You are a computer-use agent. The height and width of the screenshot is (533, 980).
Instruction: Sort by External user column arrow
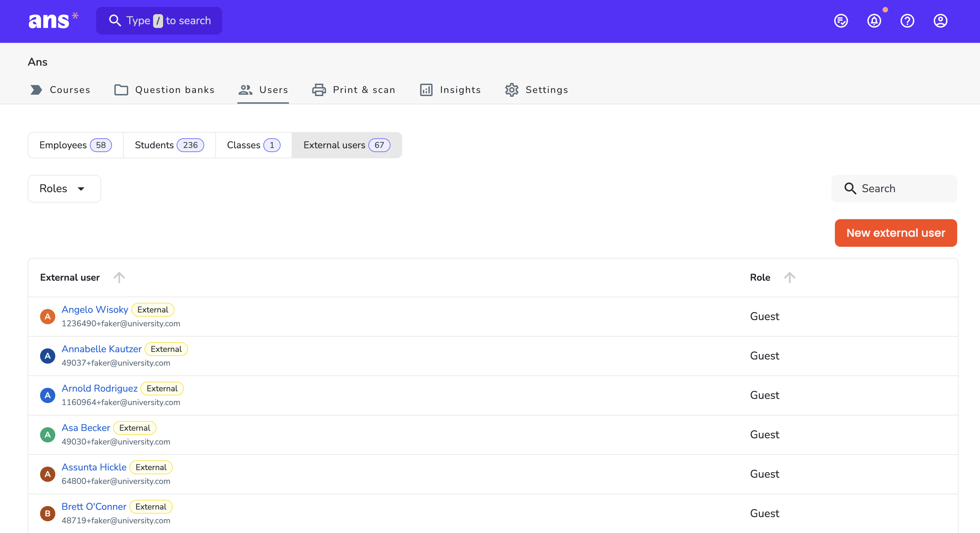pos(119,277)
